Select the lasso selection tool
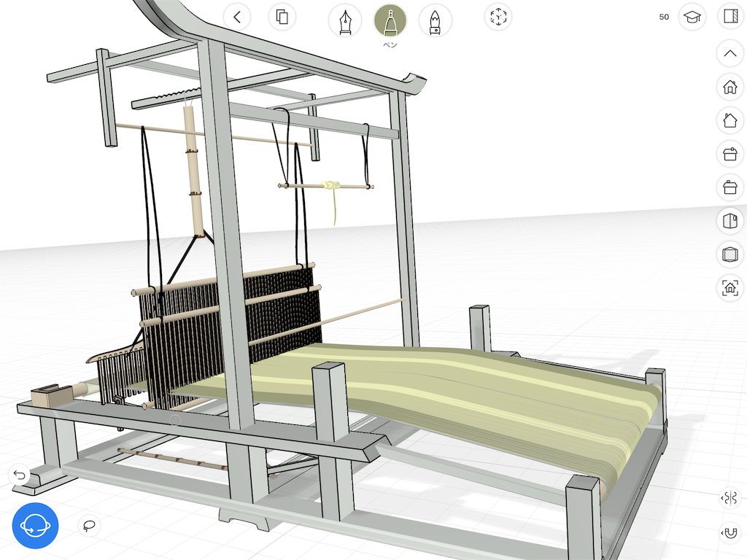 89,526
